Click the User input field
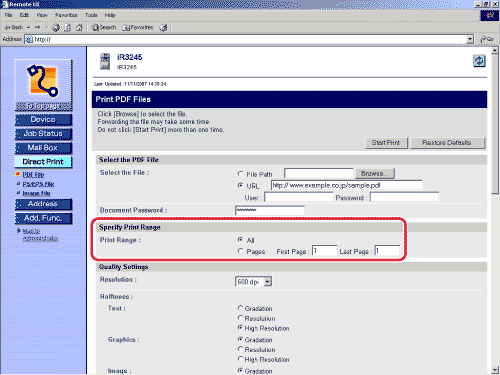The height and width of the screenshot is (375, 500). pos(299,197)
